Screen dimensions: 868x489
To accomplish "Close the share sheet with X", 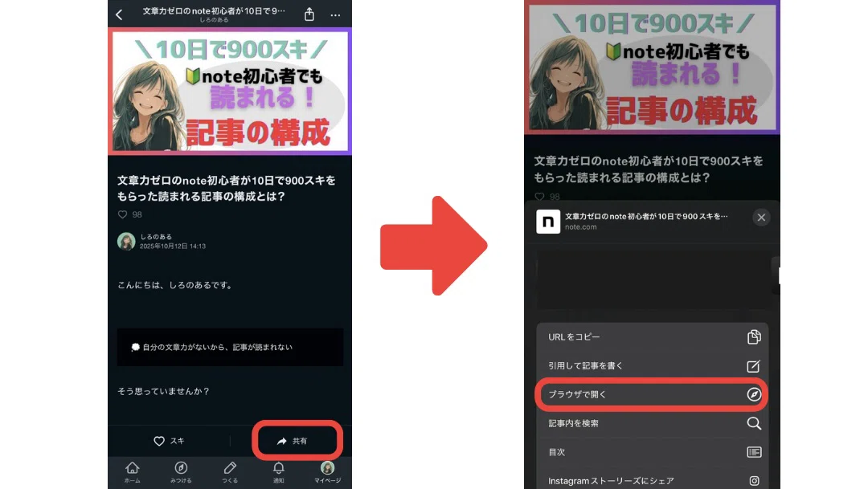I will (x=761, y=218).
